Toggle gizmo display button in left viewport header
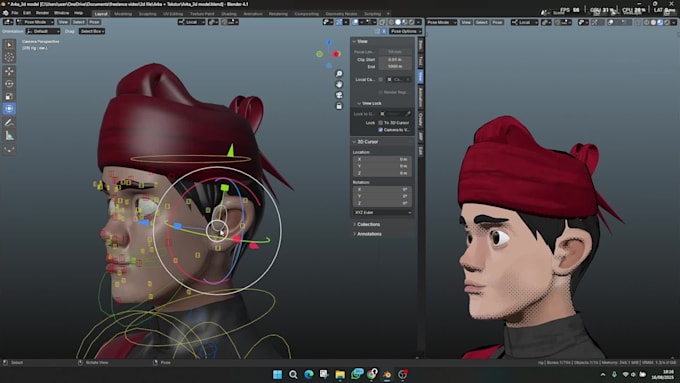 point(339,22)
